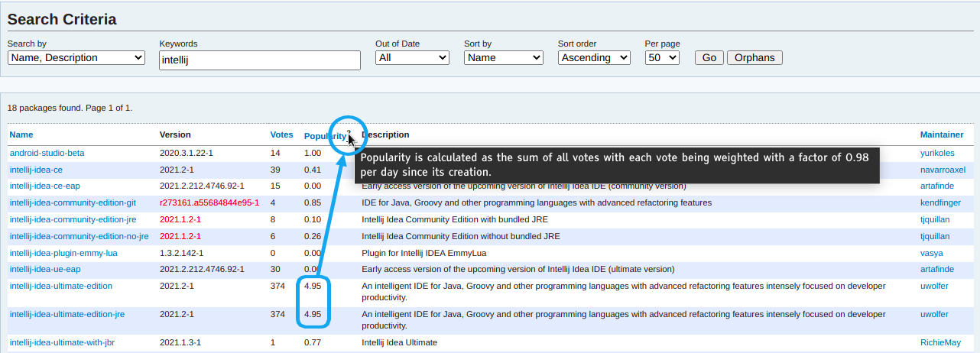
Task: Open the Search by dropdown
Action: pyautogui.click(x=76, y=58)
